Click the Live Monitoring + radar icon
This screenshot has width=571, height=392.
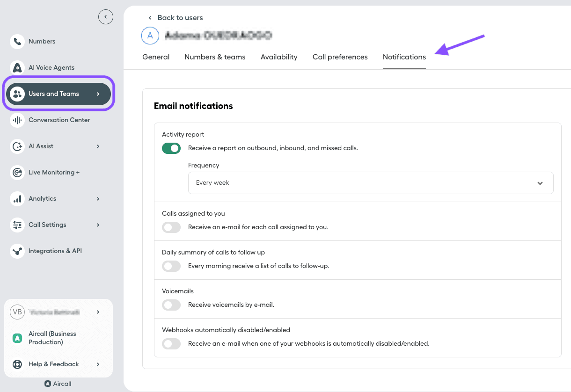click(x=17, y=173)
